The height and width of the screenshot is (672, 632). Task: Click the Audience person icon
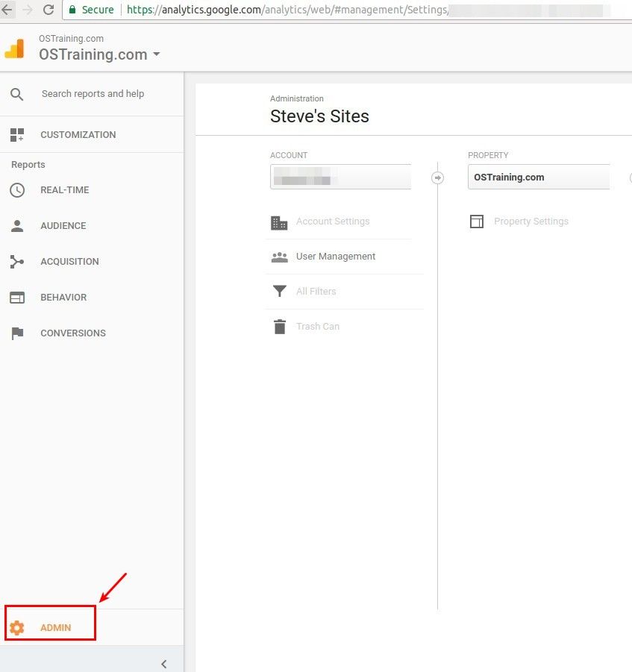[x=17, y=226]
